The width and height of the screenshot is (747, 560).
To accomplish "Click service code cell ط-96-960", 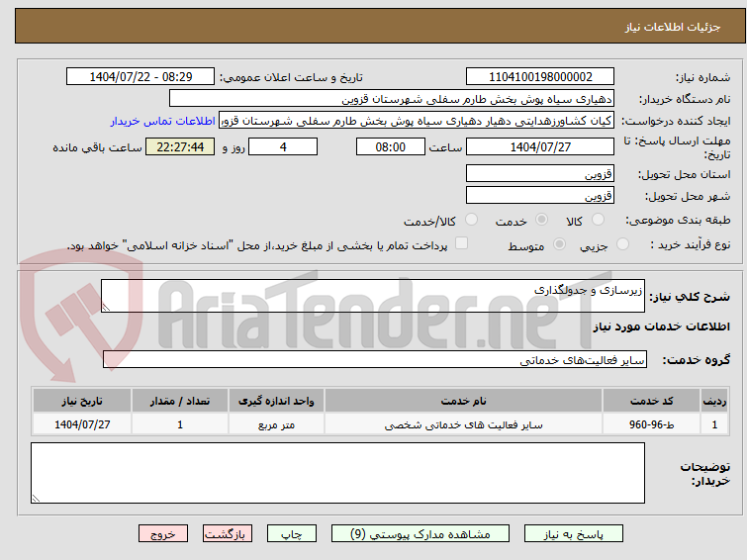I will coord(651,424).
